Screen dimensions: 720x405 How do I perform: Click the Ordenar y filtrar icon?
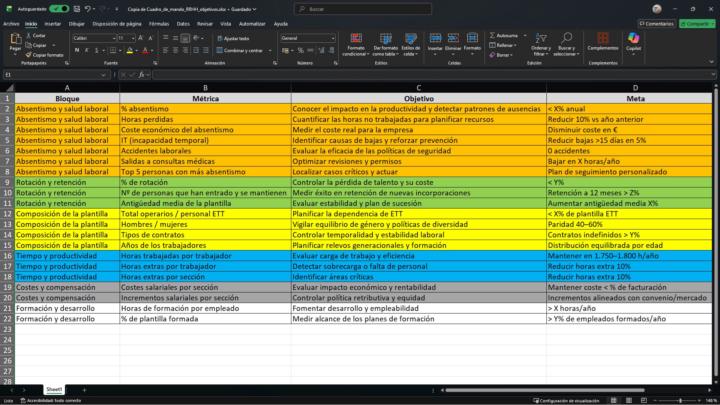540,44
